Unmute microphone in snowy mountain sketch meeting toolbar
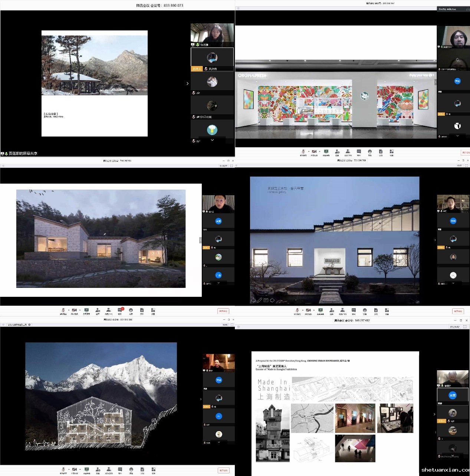This screenshot has width=470, height=476. (x=63, y=470)
